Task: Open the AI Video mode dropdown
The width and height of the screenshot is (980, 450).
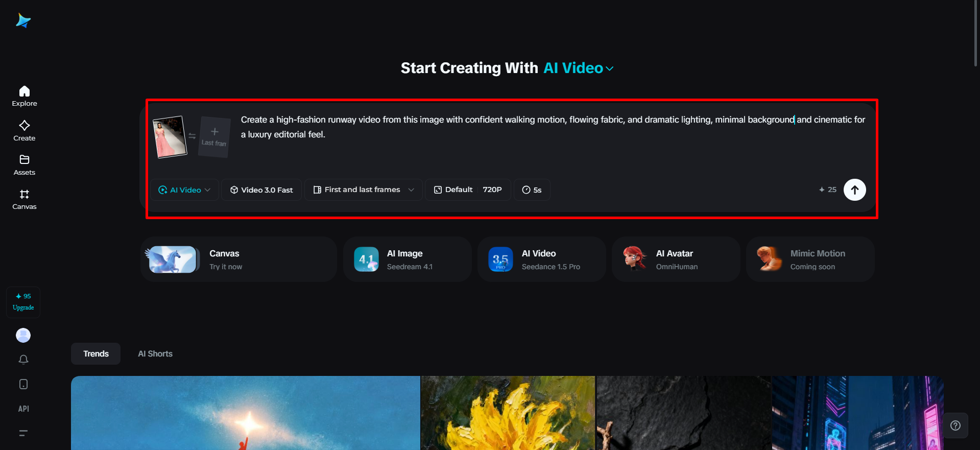Action: click(184, 190)
